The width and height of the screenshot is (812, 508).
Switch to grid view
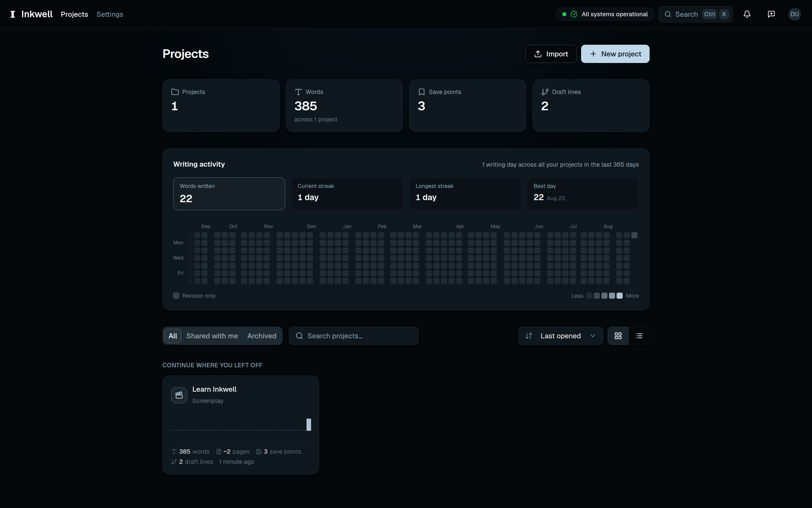(618, 336)
